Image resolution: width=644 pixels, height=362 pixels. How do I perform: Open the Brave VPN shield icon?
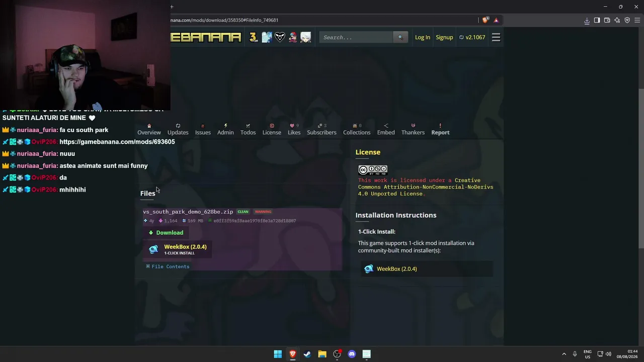(x=627, y=20)
